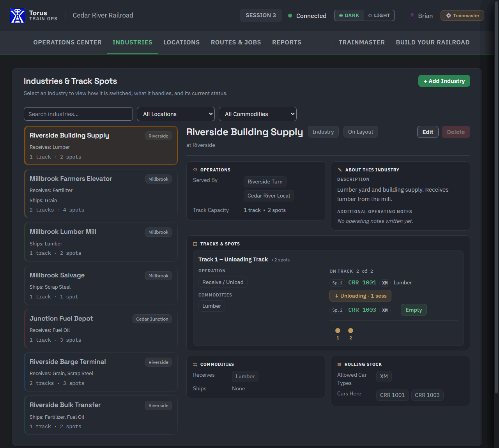Select Millbrook Lumber Mill industry card
The image size is (499, 448).
[x=101, y=242]
